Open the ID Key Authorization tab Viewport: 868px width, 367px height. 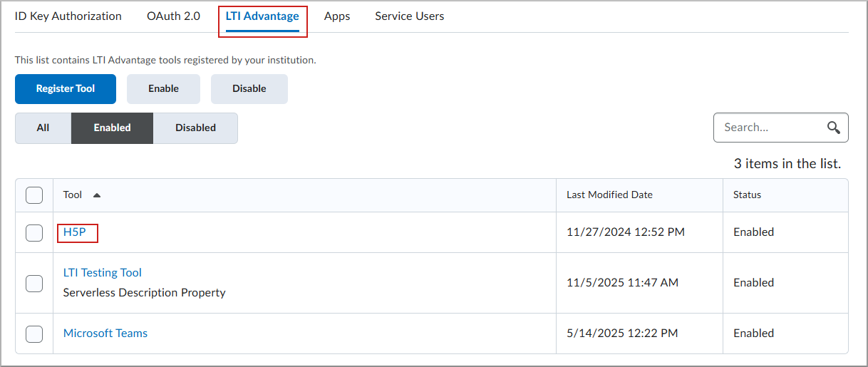click(68, 16)
